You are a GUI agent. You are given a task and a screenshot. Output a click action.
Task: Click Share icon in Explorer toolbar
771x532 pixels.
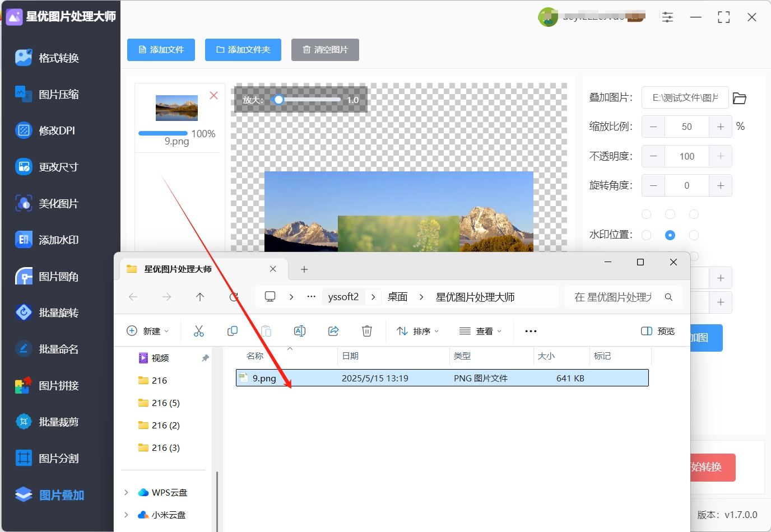pyautogui.click(x=333, y=331)
